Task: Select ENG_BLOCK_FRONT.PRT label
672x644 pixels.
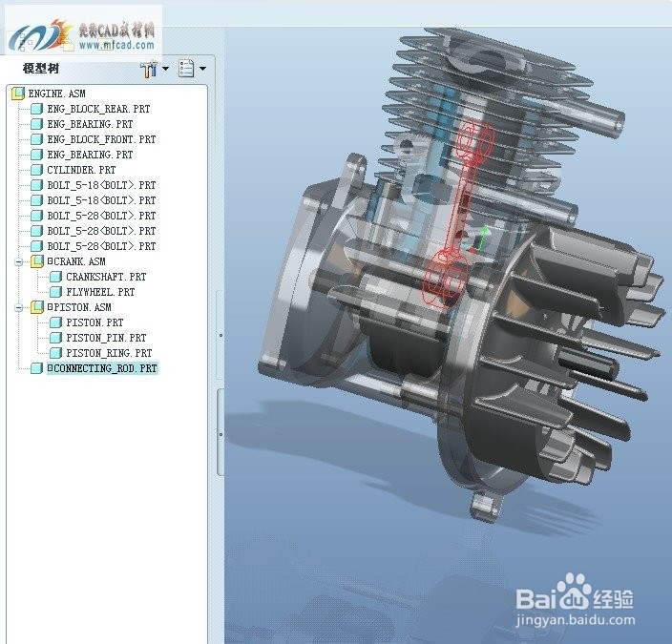Action: (x=101, y=139)
